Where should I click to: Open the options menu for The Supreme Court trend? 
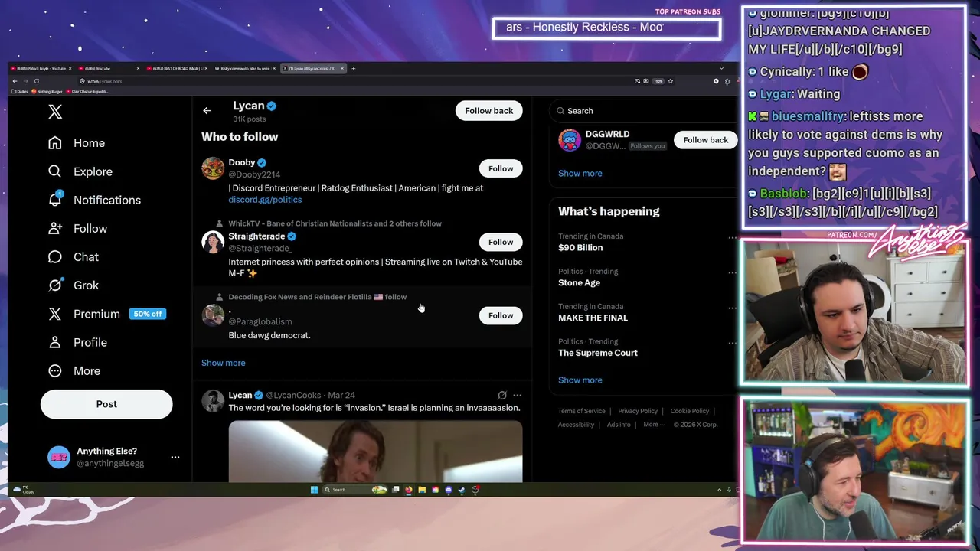click(732, 343)
